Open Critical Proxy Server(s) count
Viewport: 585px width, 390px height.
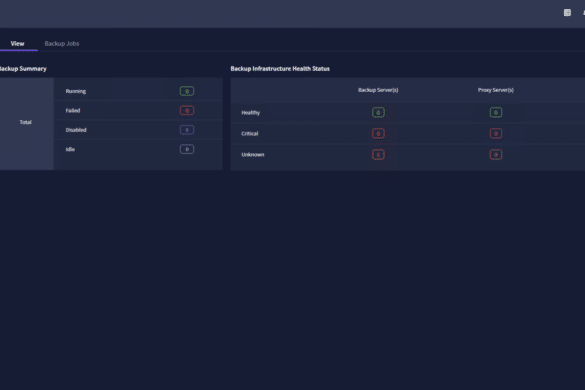point(496,134)
